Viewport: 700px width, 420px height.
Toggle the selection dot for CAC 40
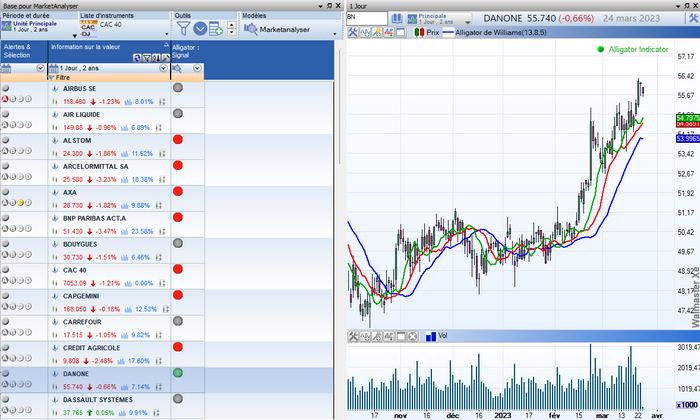(x=5, y=269)
